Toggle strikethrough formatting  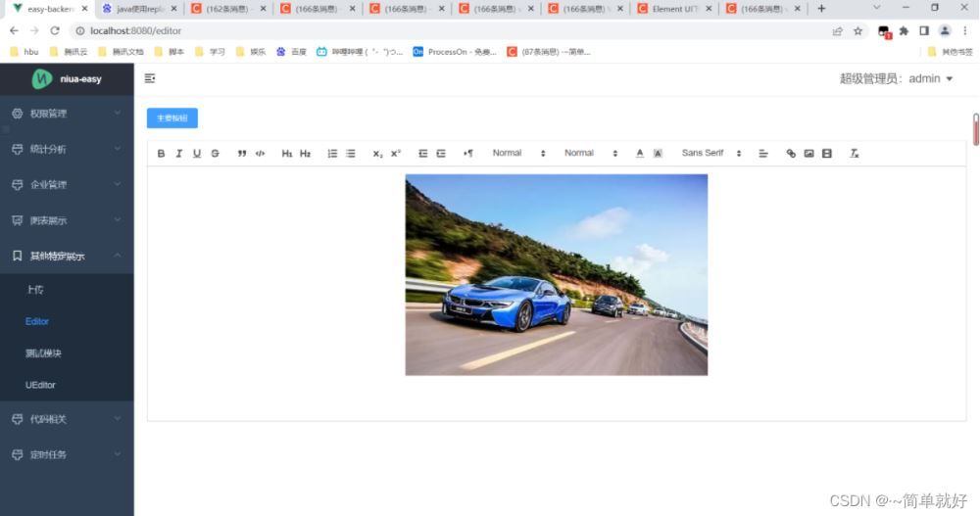[215, 154]
